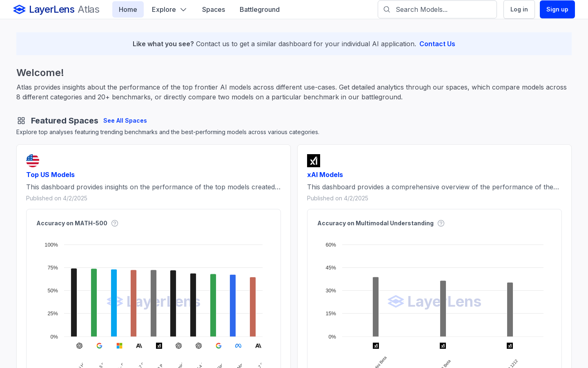
Task: Click the xAI Models description text
Action: pos(433,187)
